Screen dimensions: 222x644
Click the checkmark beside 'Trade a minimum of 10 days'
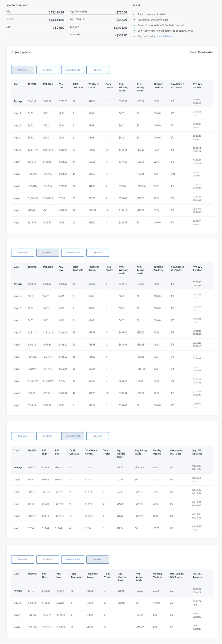(x=134, y=14)
